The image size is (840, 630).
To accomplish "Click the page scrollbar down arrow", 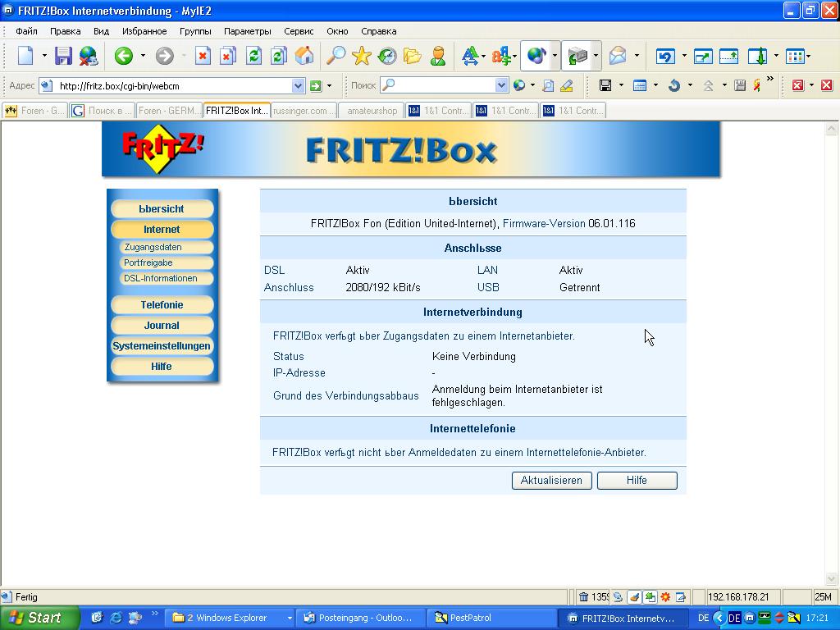I will click(x=832, y=578).
